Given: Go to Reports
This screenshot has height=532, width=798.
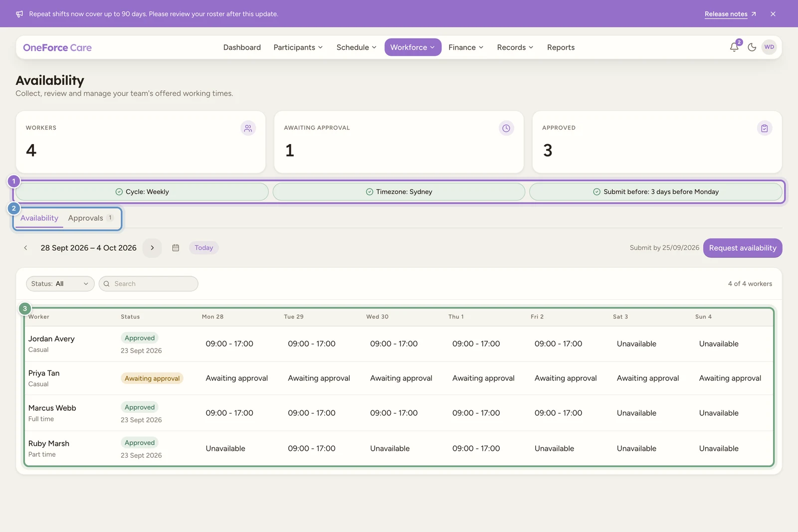Looking at the screenshot, I should pyautogui.click(x=561, y=47).
